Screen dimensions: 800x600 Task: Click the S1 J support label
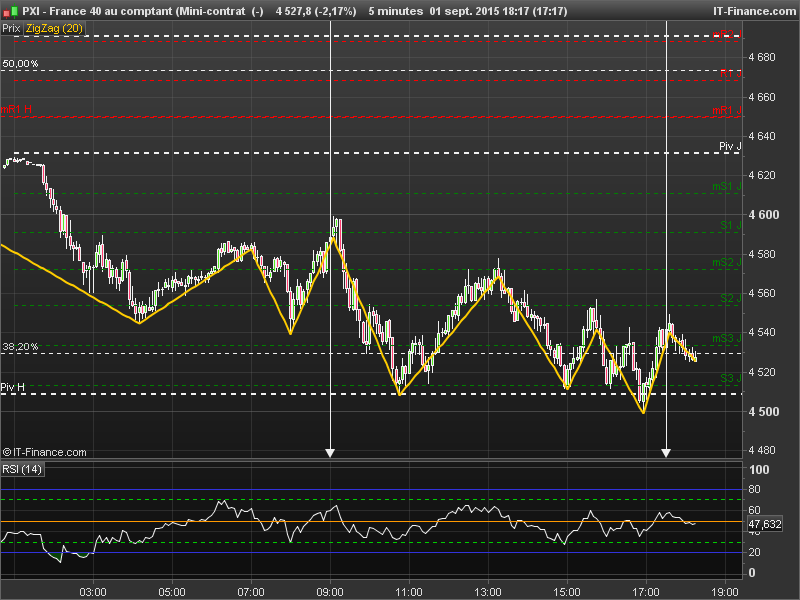pyautogui.click(x=731, y=226)
